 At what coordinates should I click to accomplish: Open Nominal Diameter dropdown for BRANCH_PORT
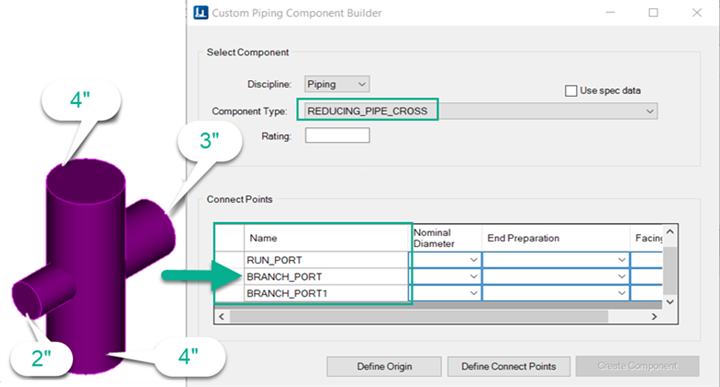[445, 276]
